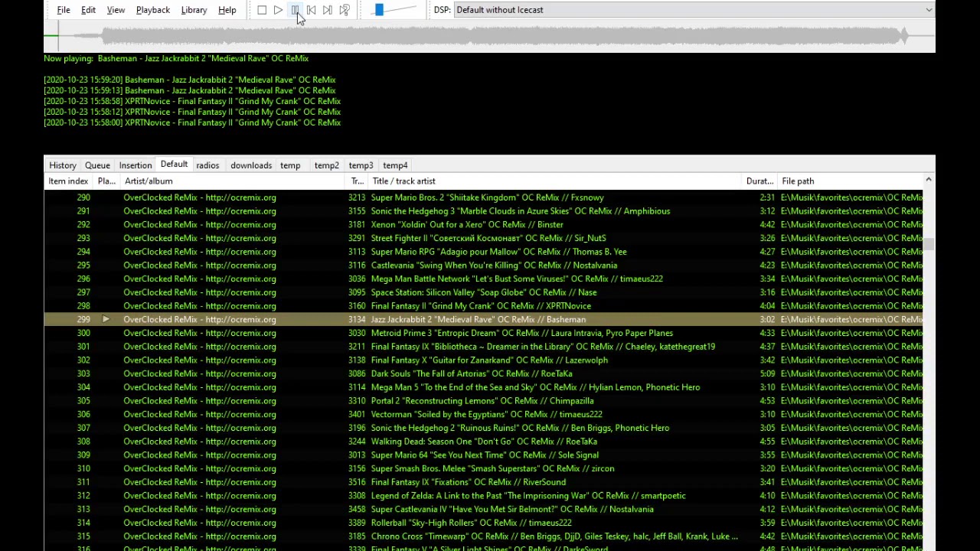980x551 pixels.
Task: Skip to next track
Action: pos(328,10)
